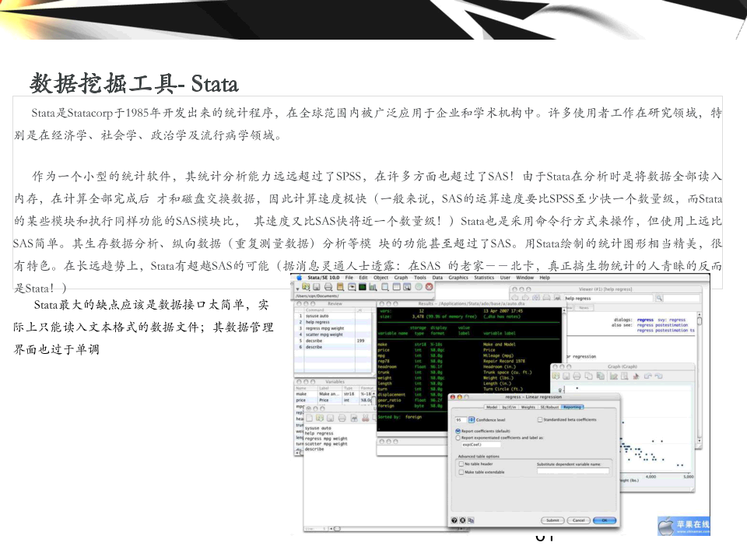The width and height of the screenshot is (747, 560).
Task: Click the Graph window undo arrow icon
Action: click(x=648, y=376)
